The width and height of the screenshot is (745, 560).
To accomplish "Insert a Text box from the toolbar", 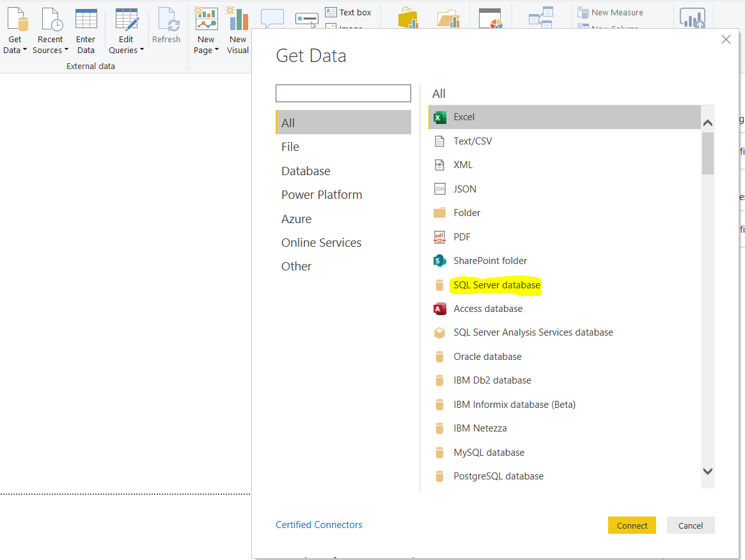I will tap(349, 12).
